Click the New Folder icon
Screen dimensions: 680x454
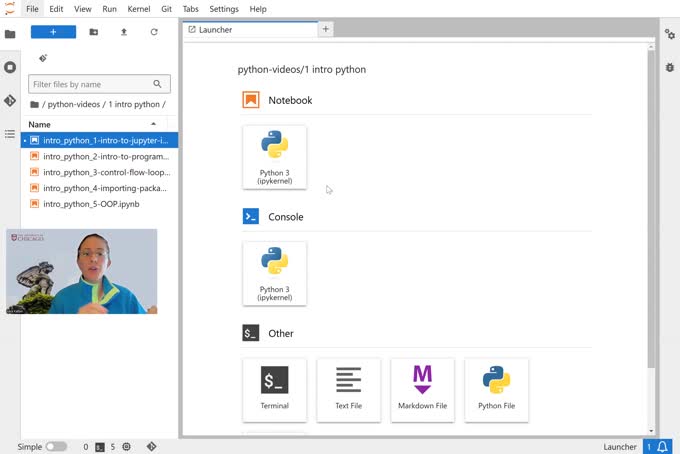[94, 32]
